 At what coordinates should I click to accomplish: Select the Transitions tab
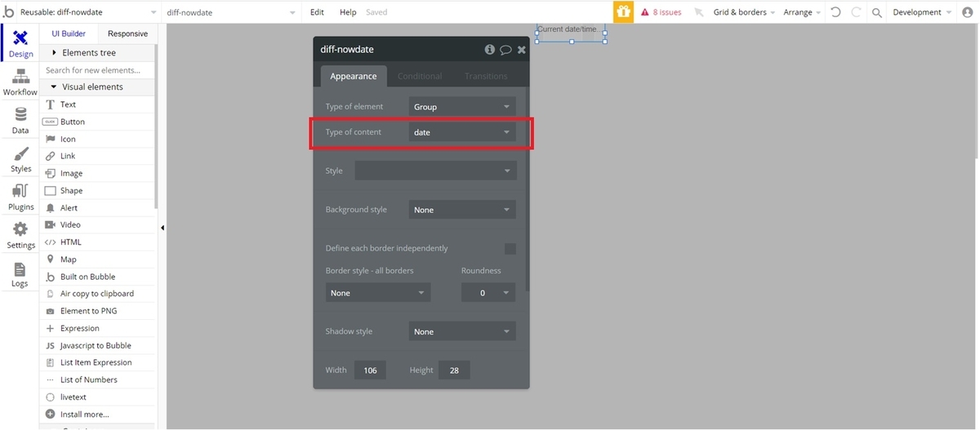pos(486,76)
